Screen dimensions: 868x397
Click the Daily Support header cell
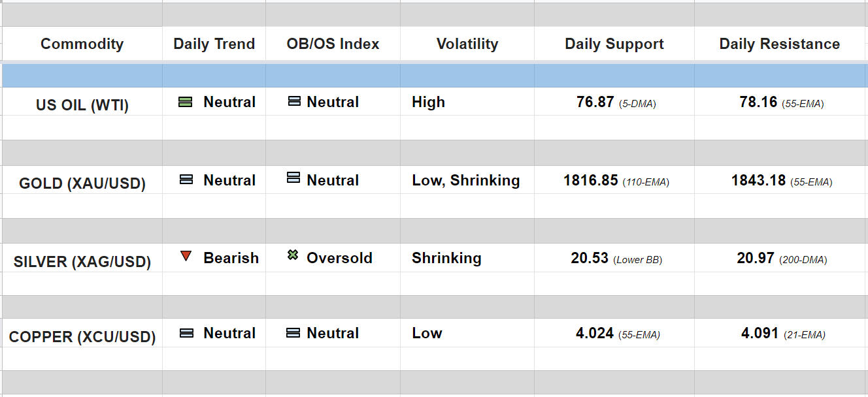click(614, 44)
